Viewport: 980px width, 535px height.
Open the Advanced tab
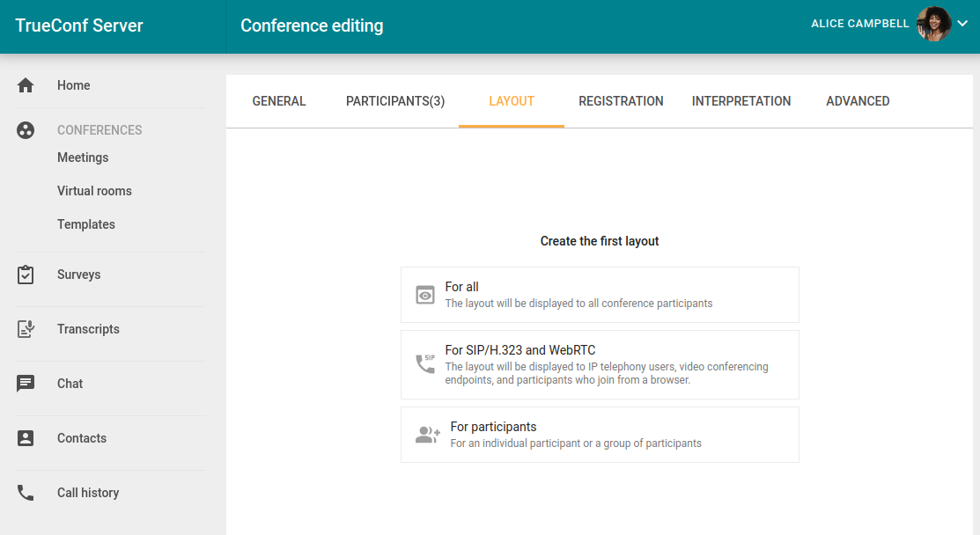tap(858, 101)
